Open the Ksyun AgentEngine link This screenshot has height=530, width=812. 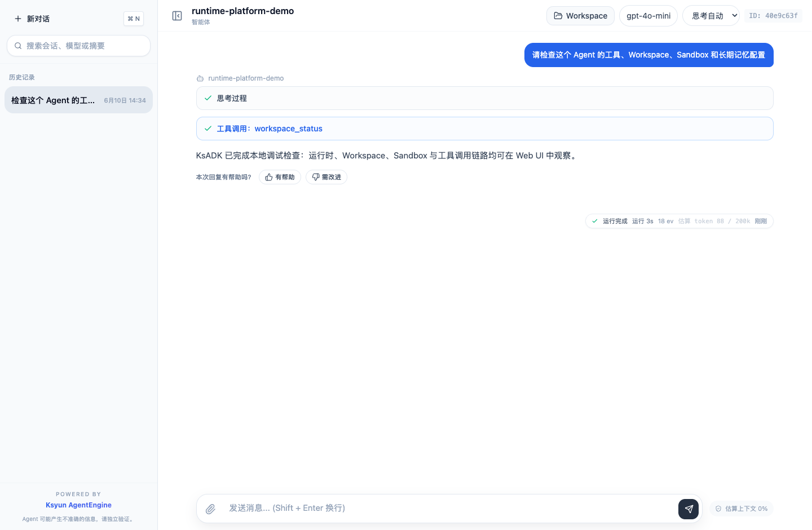pyautogui.click(x=78, y=505)
